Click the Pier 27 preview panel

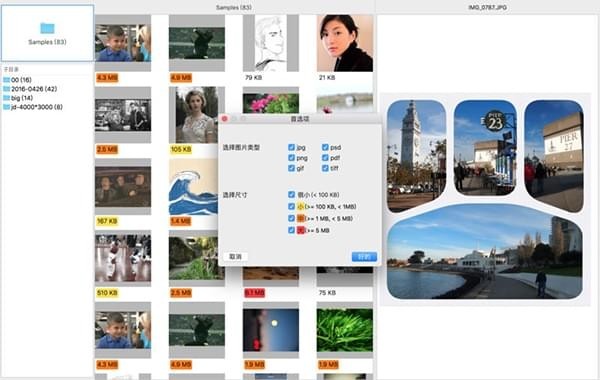pyautogui.click(x=554, y=156)
